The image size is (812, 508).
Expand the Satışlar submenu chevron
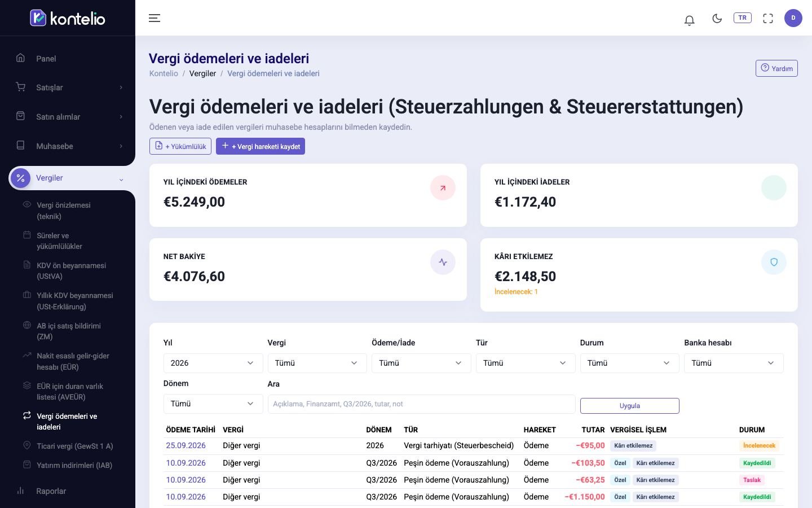121,87
